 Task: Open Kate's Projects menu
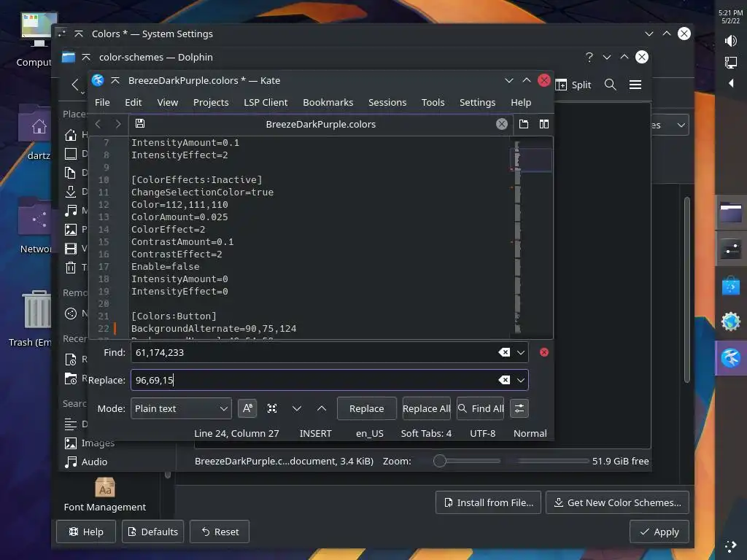pyautogui.click(x=211, y=102)
